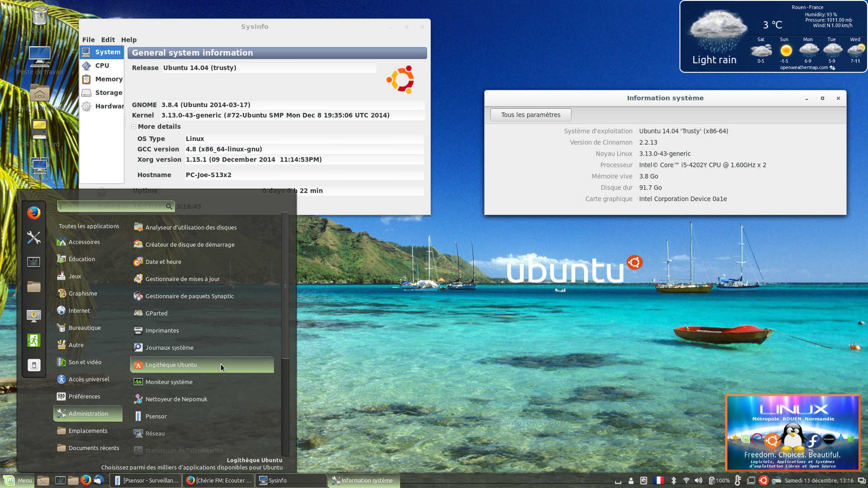Screen dimensions: 868x488
Task: Open 'Journaux système' application
Action: coord(202,348)
